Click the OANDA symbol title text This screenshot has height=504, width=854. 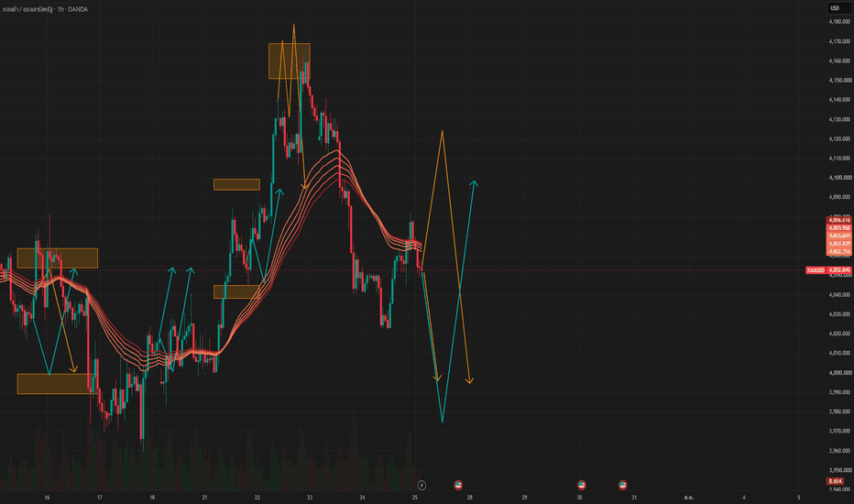(45, 9)
